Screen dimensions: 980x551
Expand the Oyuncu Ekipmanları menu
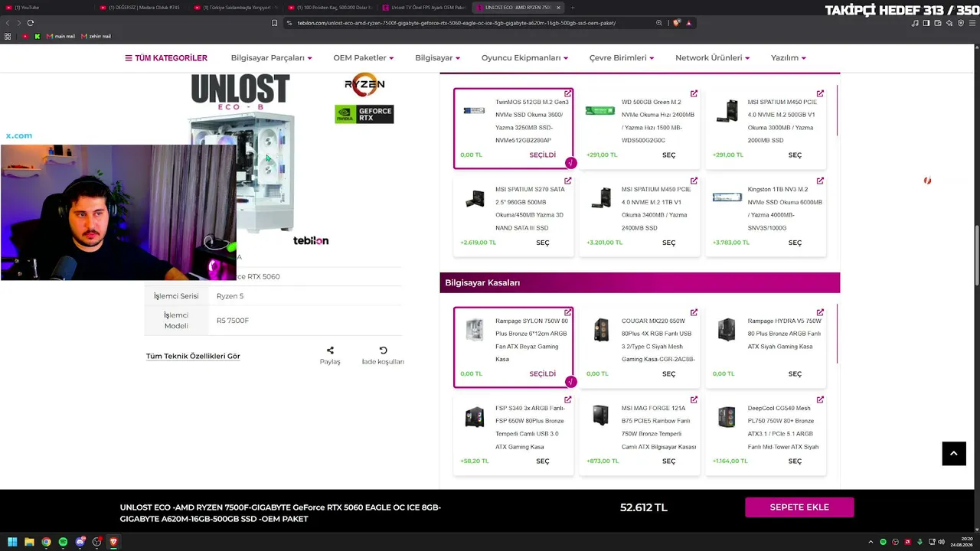pyautogui.click(x=524, y=58)
